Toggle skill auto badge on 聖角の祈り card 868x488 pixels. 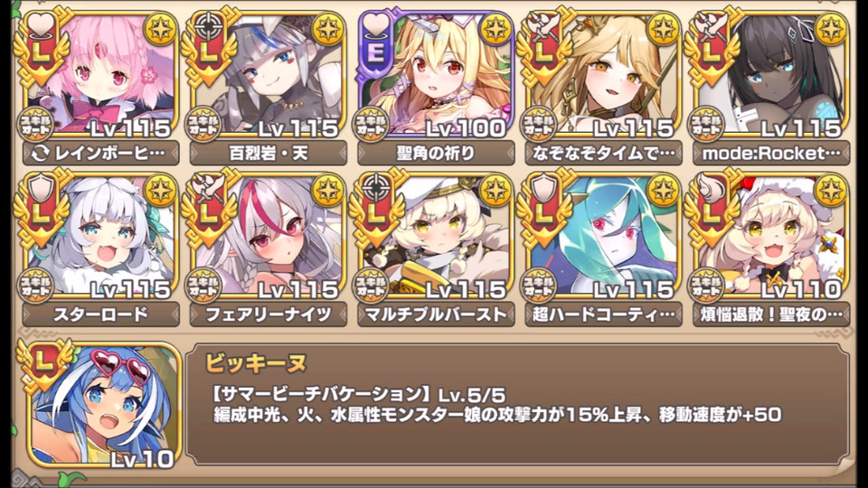372,125
